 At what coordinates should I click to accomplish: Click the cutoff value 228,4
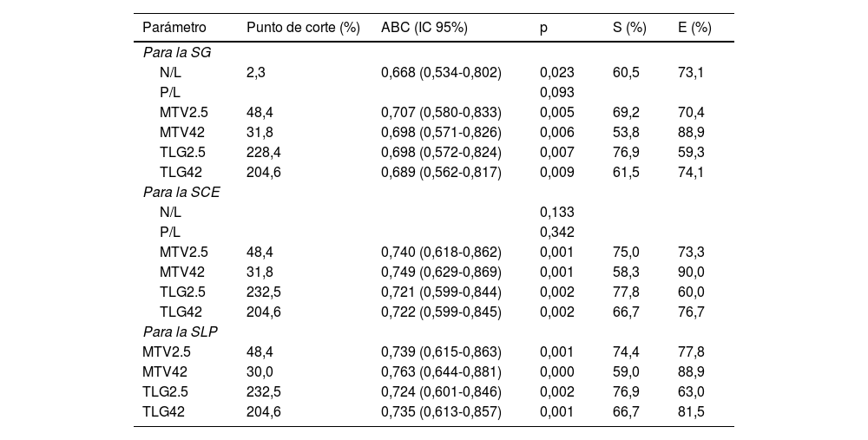tap(264, 153)
